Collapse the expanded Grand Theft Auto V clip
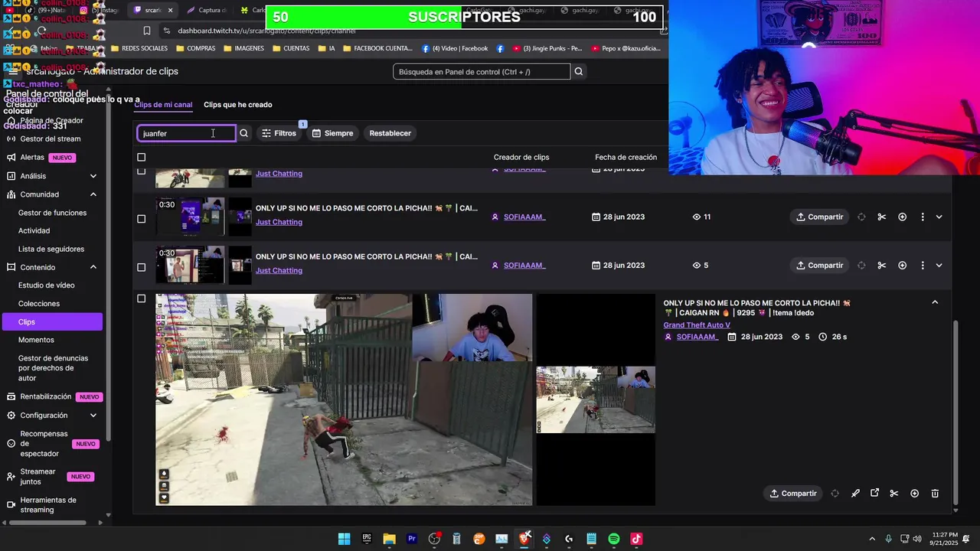The width and height of the screenshot is (980, 551). (935, 302)
